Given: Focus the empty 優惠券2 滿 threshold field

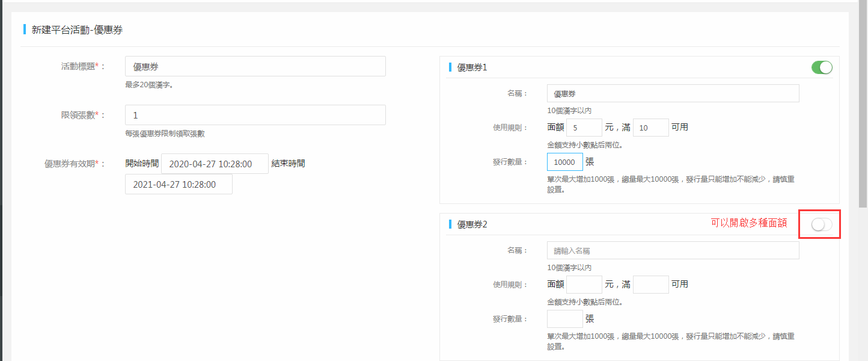Looking at the screenshot, I should 651,285.
